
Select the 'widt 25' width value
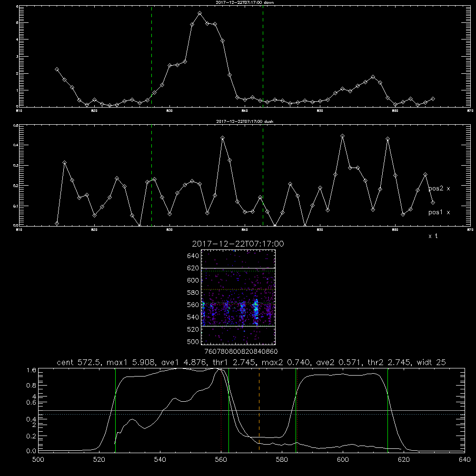[x=431, y=362]
